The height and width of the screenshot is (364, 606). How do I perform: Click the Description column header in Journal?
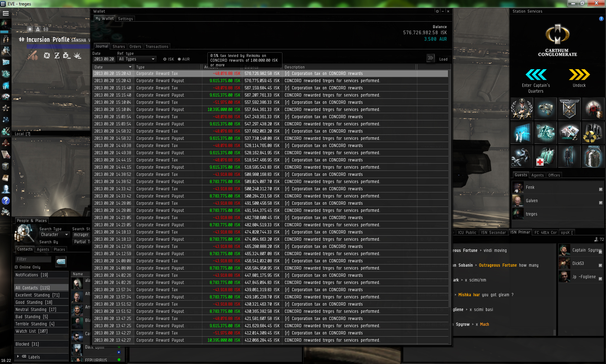click(349, 67)
